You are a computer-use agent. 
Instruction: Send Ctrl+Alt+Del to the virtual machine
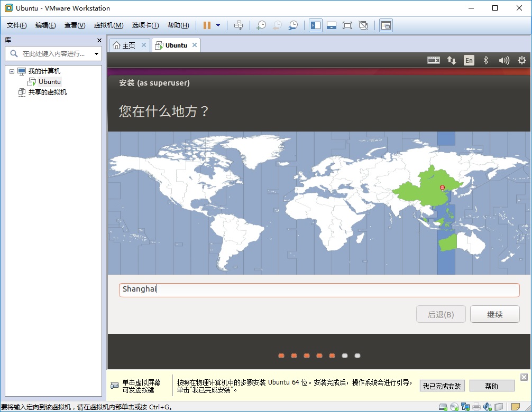pyautogui.click(x=239, y=25)
